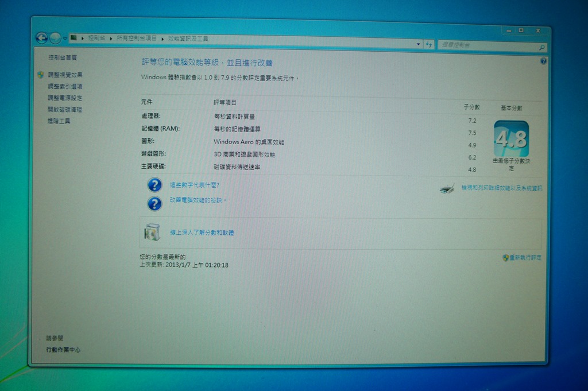Open 調整視覺效果 in sidebar
The width and height of the screenshot is (588, 391).
click(65, 75)
